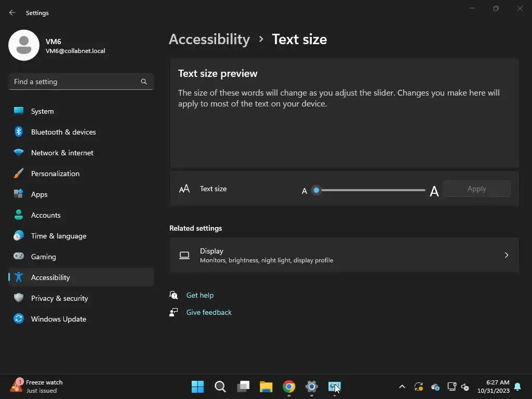Open the Get help link
The height and width of the screenshot is (399, 532).
[x=200, y=295]
